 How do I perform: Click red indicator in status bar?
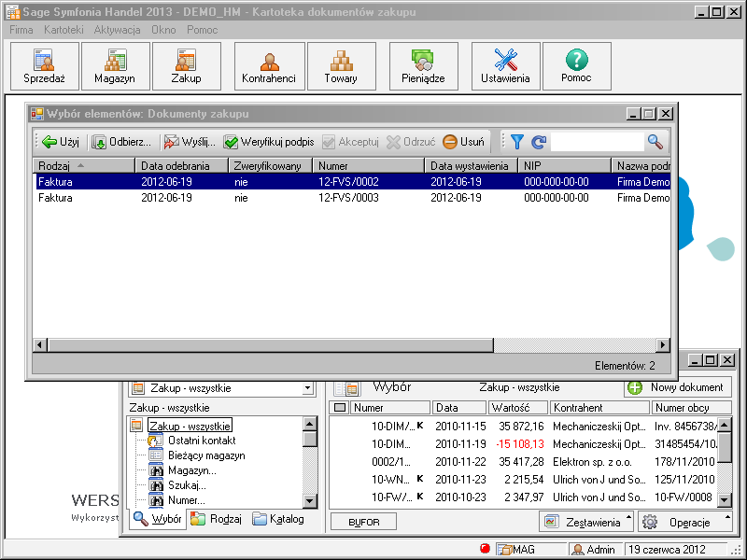coord(485,549)
